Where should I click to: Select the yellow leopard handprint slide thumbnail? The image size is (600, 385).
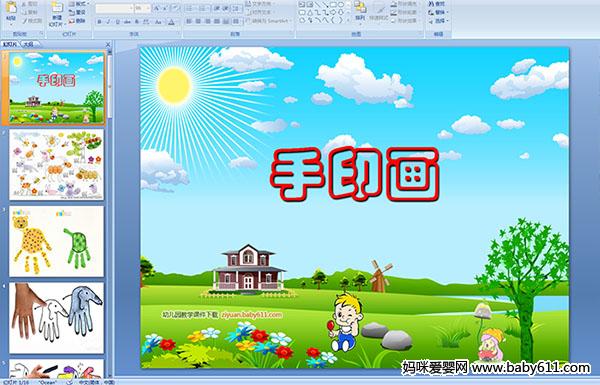(56, 241)
